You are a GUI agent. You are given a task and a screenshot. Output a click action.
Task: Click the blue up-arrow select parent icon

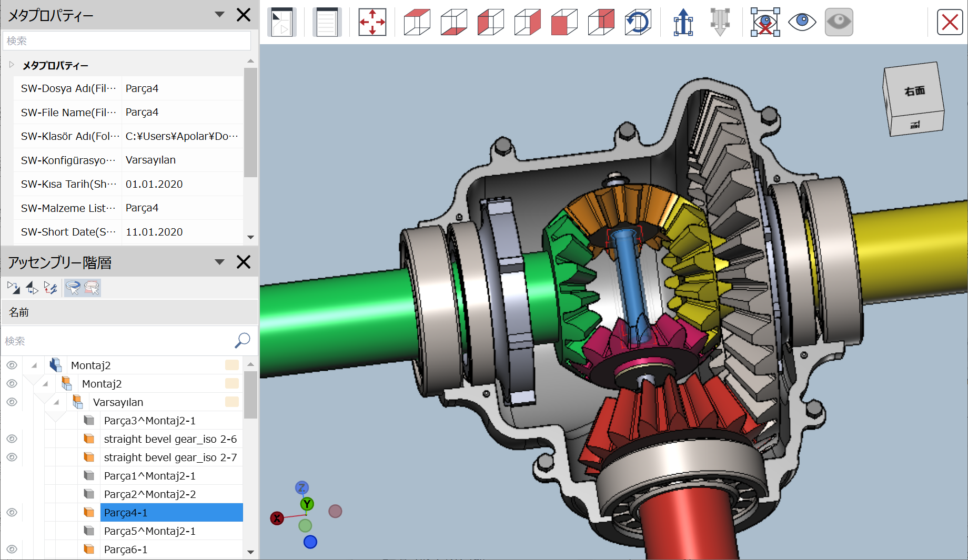pos(683,22)
